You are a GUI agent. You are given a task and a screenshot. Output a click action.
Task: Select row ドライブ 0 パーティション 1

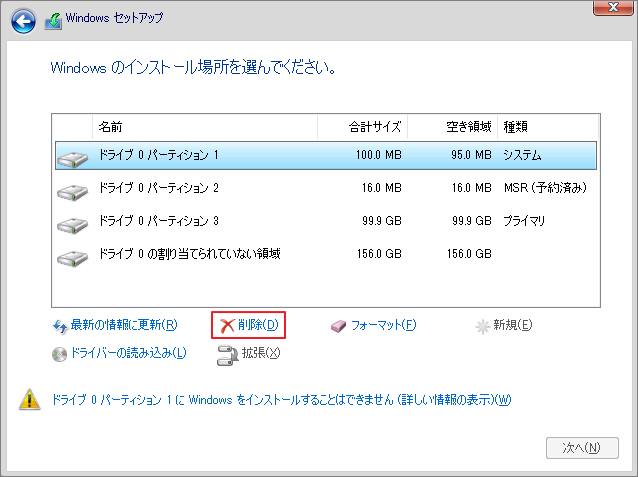point(326,155)
